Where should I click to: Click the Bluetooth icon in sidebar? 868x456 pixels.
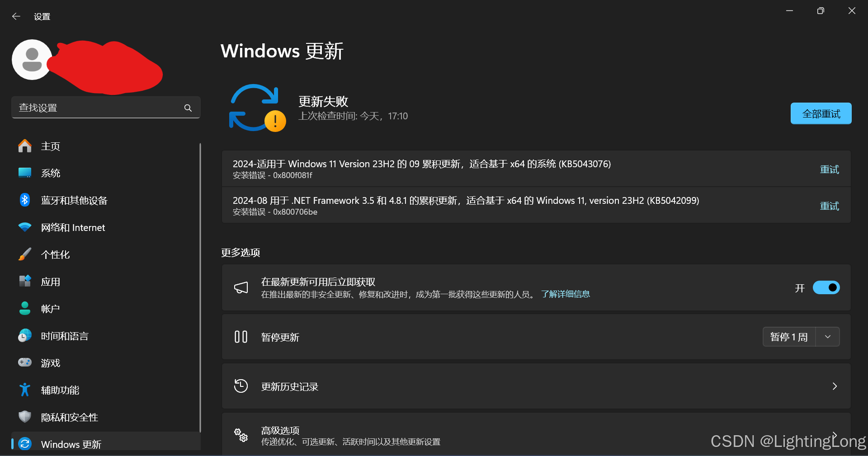coord(25,200)
